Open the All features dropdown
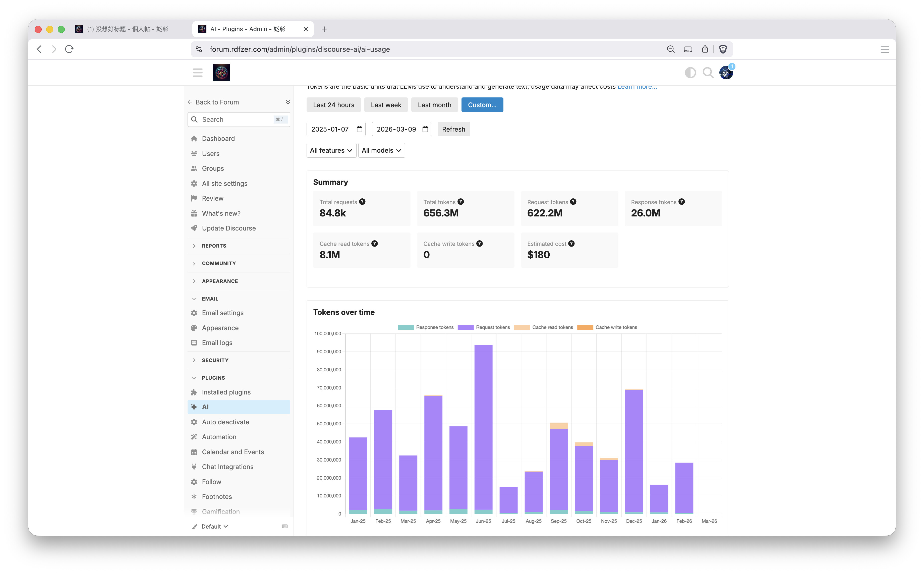924x573 pixels. 331,150
